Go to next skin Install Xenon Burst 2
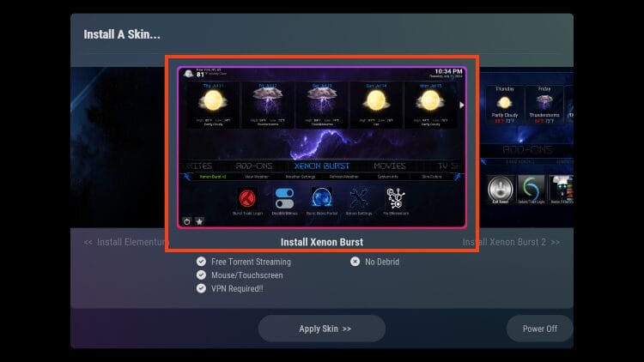Screen dimensions: 644x362 coord(511,242)
